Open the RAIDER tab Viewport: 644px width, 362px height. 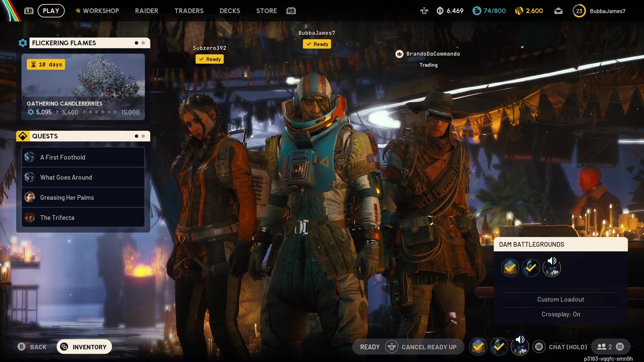pyautogui.click(x=146, y=11)
